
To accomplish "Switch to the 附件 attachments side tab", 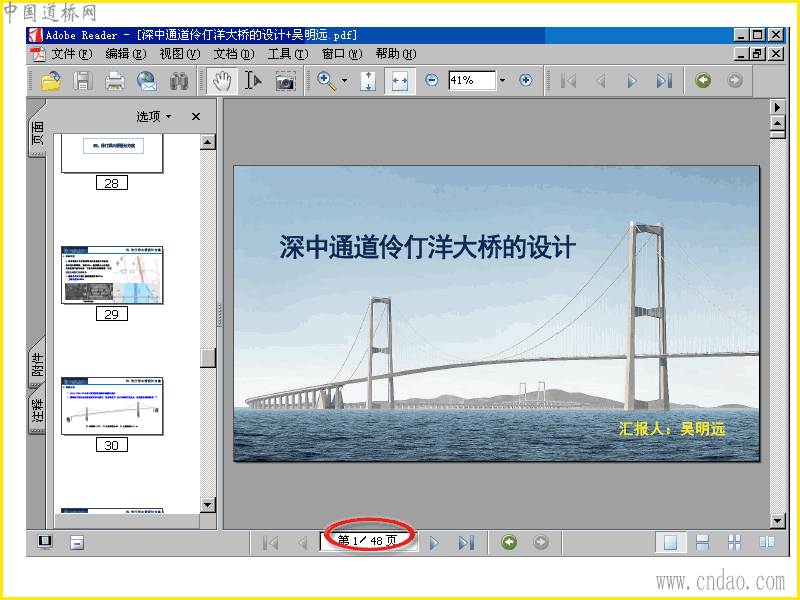I will click(x=37, y=368).
